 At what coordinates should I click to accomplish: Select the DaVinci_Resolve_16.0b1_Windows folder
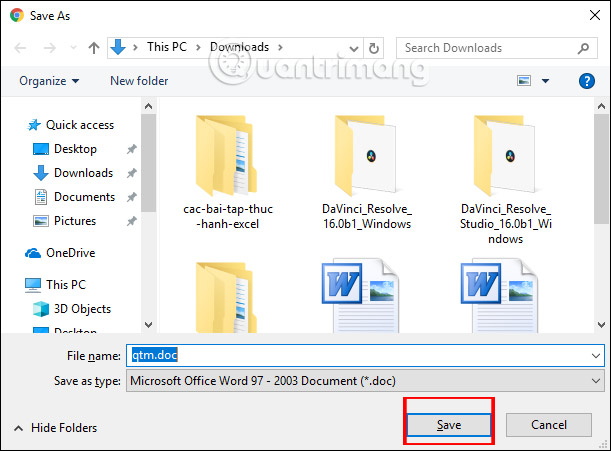(367, 173)
